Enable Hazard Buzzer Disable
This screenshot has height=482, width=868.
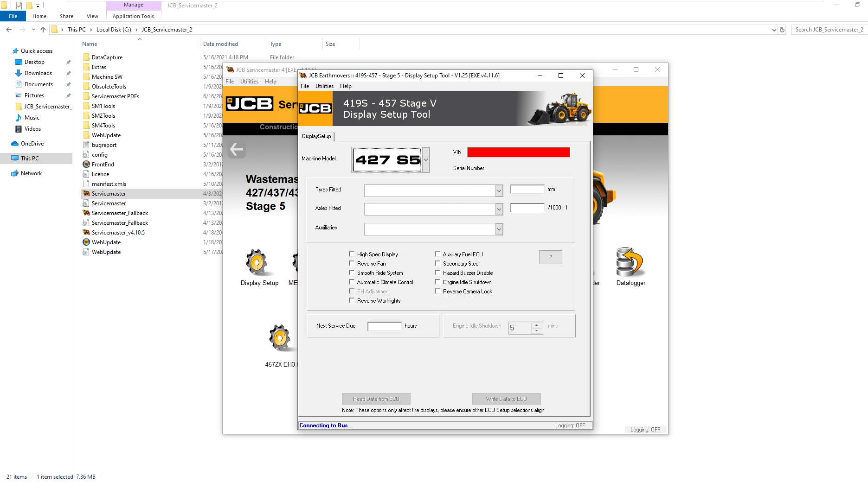tap(437, 273)
